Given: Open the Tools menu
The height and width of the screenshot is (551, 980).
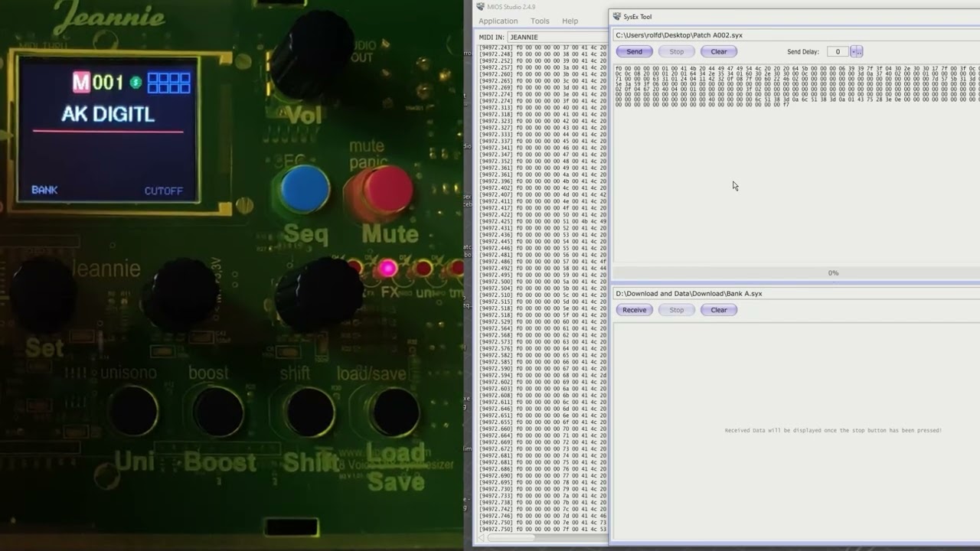Looking at the screenshot, I should tap(540, 21).
